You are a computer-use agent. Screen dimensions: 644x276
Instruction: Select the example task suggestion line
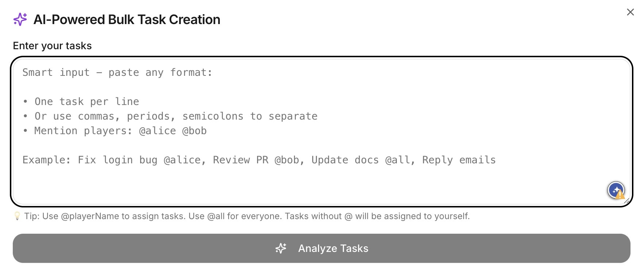coord(259,160)
